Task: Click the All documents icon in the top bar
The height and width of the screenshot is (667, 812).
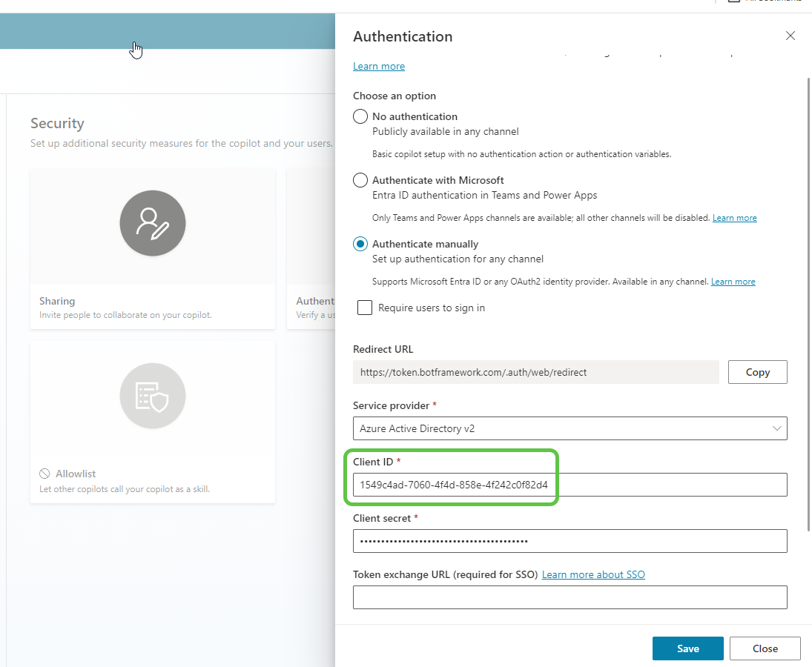Action: [x=734, y=2]
